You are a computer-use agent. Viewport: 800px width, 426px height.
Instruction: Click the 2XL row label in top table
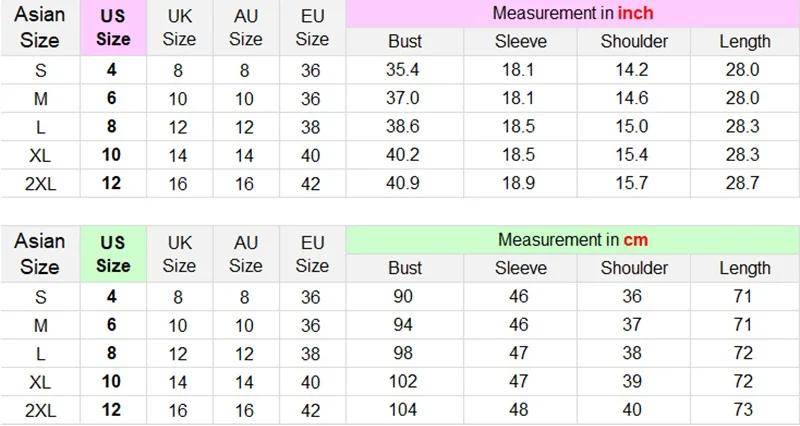pyautogui.click(x=40, y=183)
